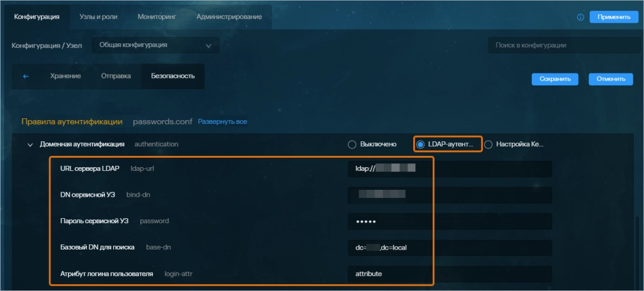Click the back arrow icon
This screenshot has width=644, height=291.
26,77
